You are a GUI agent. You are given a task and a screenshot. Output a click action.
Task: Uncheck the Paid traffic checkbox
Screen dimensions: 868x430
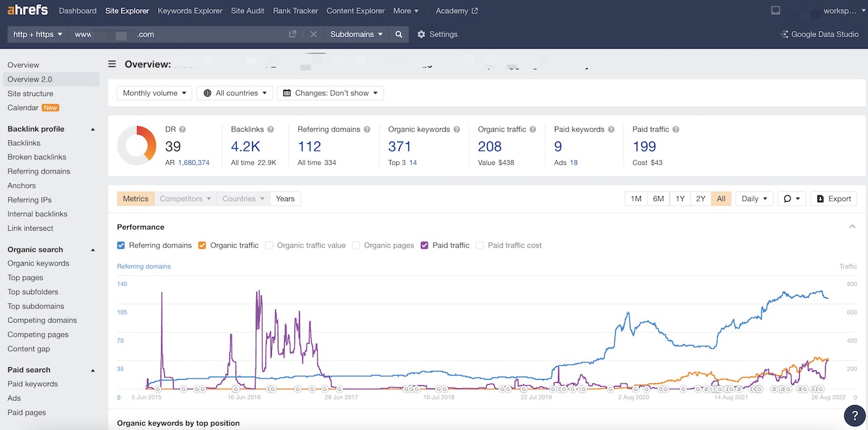(425, 245)
